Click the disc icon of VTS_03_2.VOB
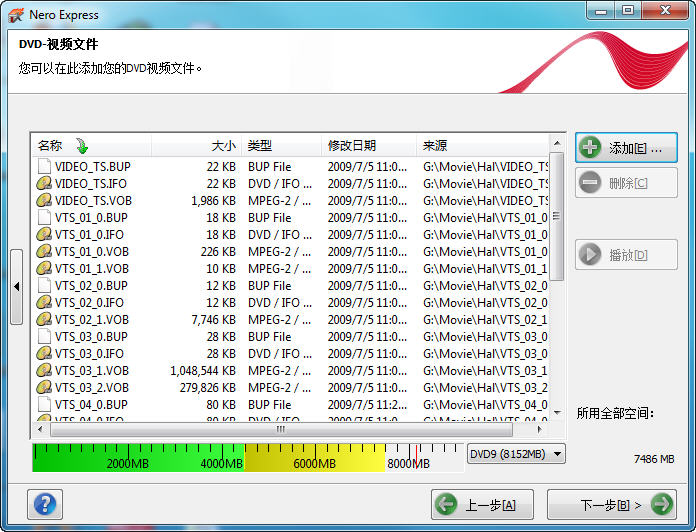 [44, 387]
